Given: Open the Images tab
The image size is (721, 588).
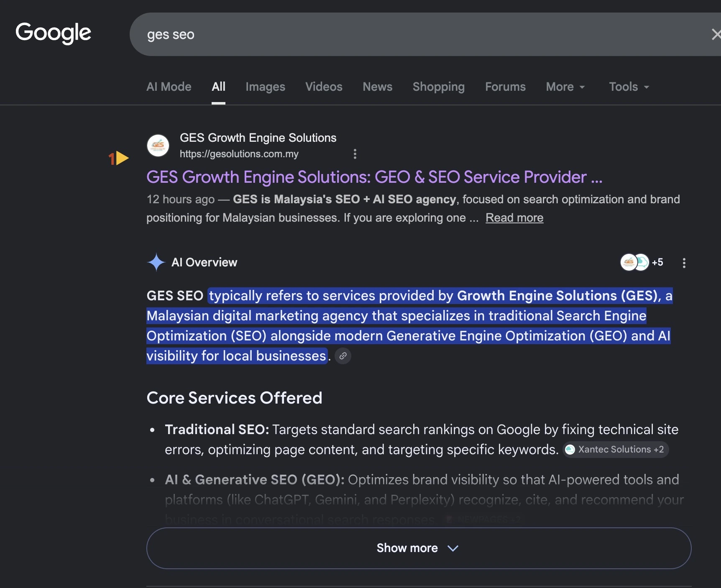Looking at the screenshot, I should coord(265,87).
